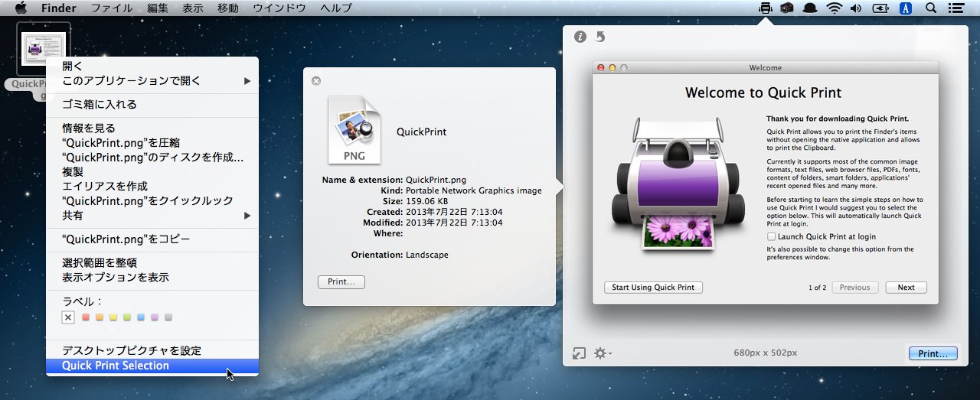Choose Quick Print Selection menu item
The width and height of the screenshot is (980, 400).
pos(152,366)
